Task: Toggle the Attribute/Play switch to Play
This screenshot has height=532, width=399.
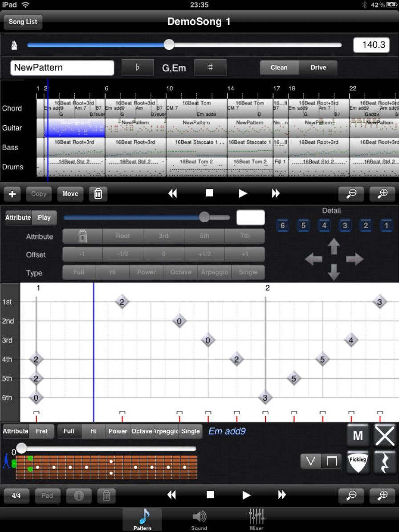Action: 44,218
